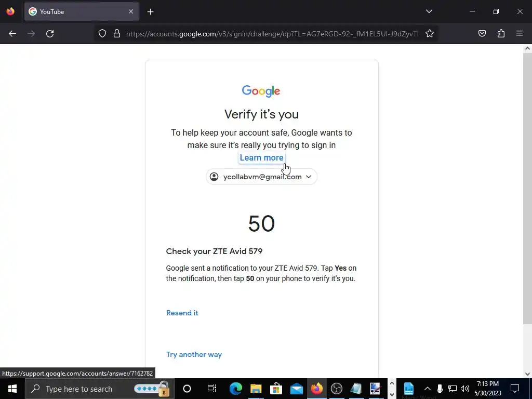This screenshot has width=532, height=399.
Task: Open network status tray icon
Action: click(453, 389)
